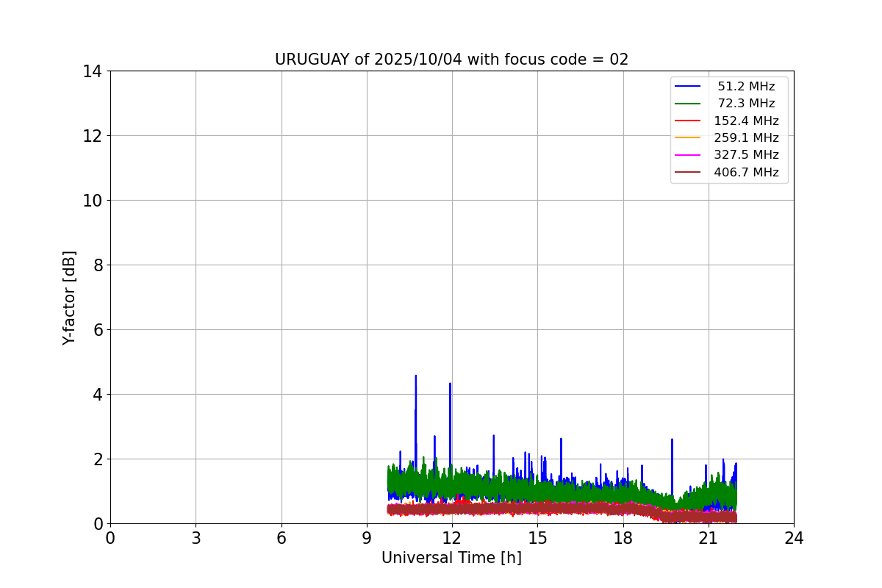882x588 pixels.
Task: Click the x-axis tick label 15
Action: 537,538
